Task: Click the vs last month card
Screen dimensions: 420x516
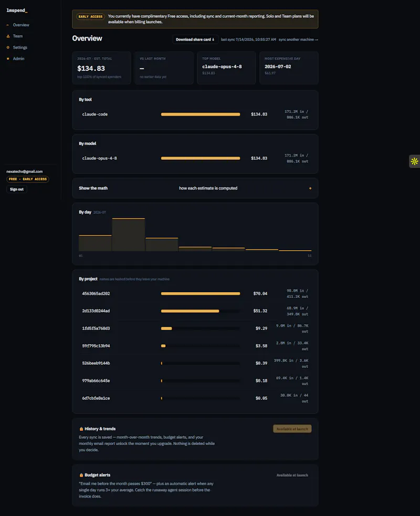Action: point(164,68)
